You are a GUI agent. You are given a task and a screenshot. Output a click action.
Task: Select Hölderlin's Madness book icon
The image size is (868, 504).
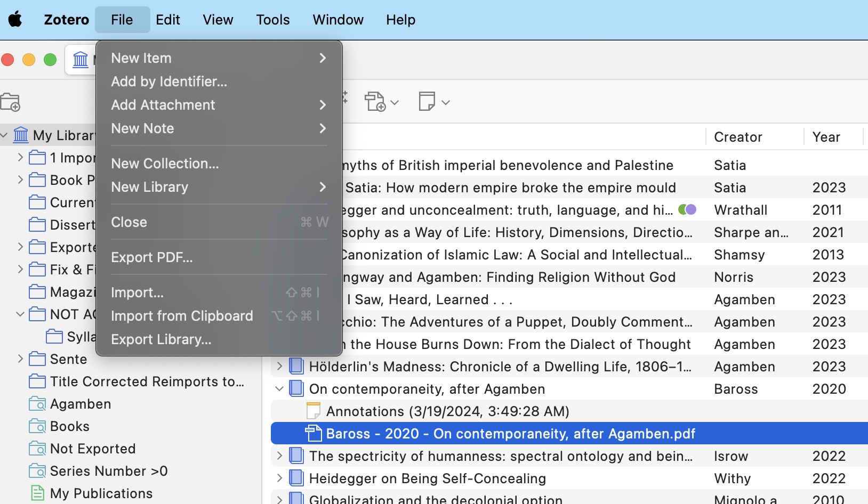pos(296,366)
